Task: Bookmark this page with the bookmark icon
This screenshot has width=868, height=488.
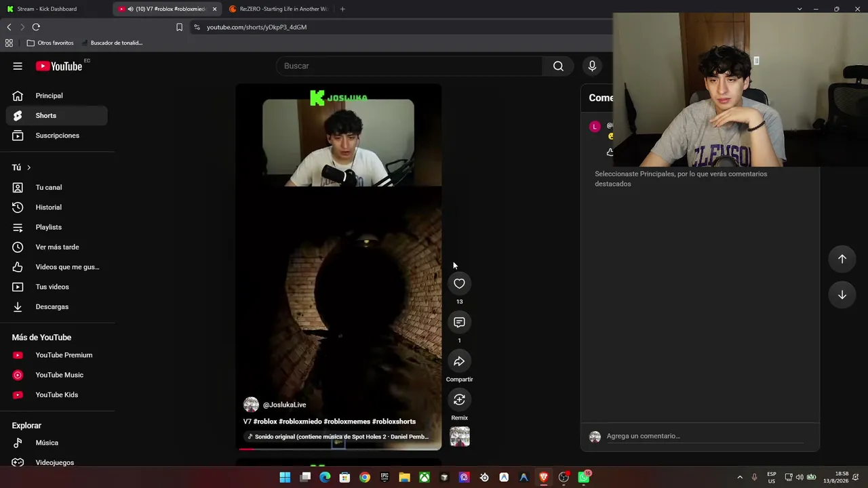Action: pyautogui.click(x=179, y=27)
